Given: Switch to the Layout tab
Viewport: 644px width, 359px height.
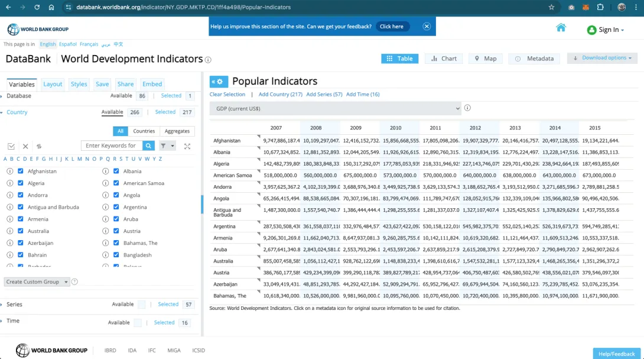Looking at the screenshot, I should click(x=53, y=84).
